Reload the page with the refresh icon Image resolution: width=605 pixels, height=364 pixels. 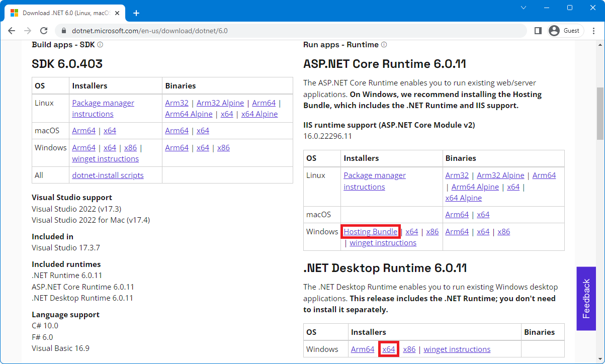[44, 31]
